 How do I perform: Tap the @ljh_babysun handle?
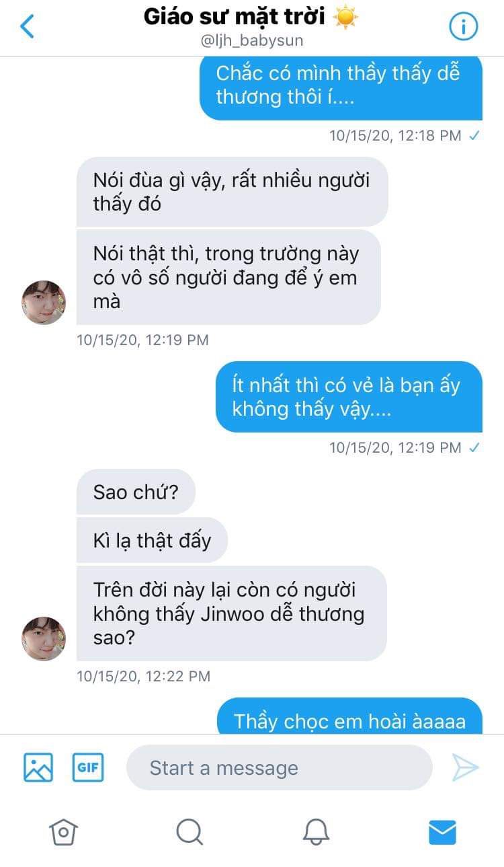tap(251, 40)
